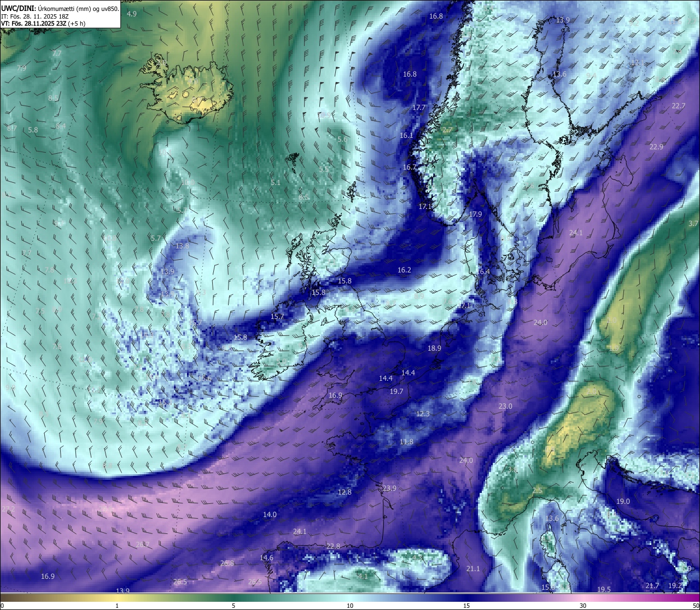Click the color scale label '5'
This screenshot has width=700, height=610.
[x=234, y=606]
